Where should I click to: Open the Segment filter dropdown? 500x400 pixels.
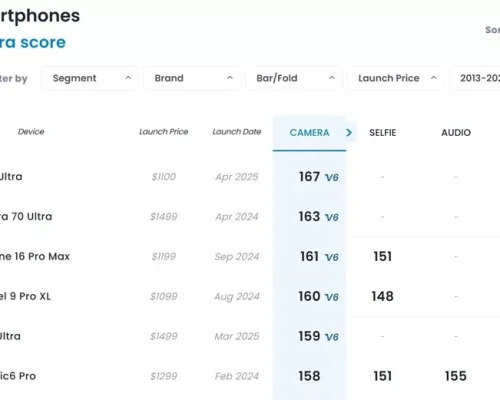[90, 78]
